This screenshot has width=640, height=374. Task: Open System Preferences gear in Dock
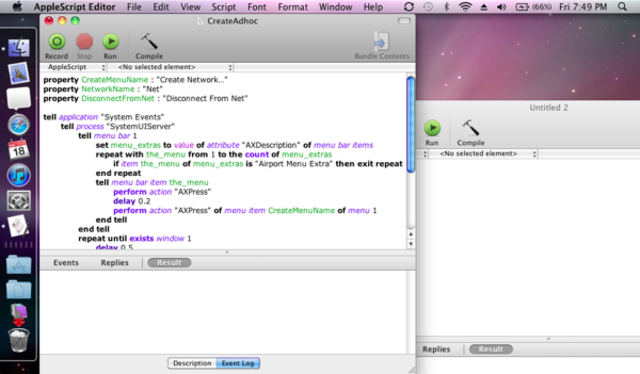(x=19, y=200)
